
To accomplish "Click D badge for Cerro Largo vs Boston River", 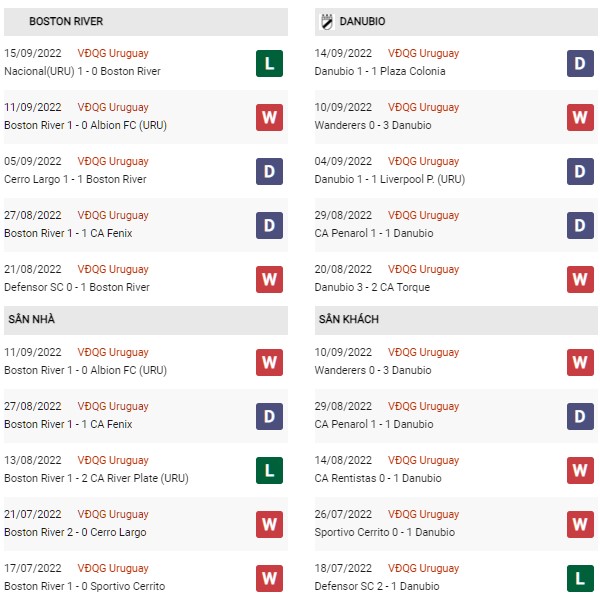I will point(269,171).
